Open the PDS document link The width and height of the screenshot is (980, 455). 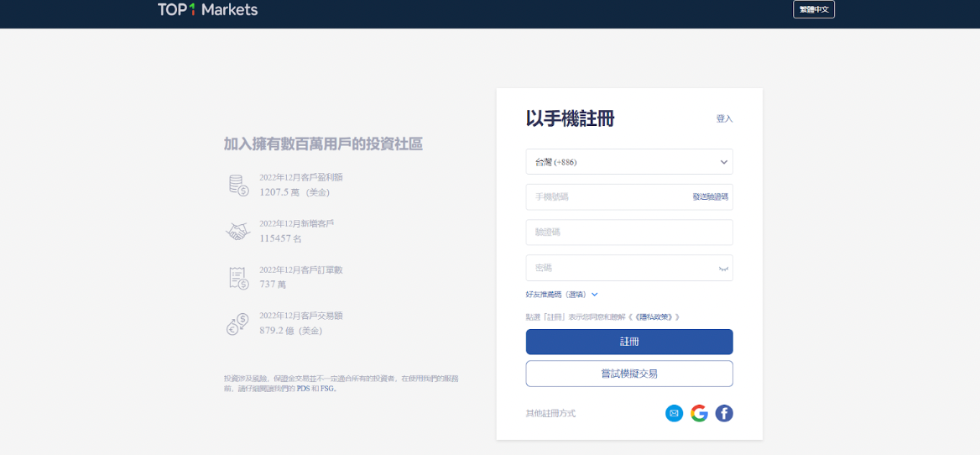coord(303,389)
